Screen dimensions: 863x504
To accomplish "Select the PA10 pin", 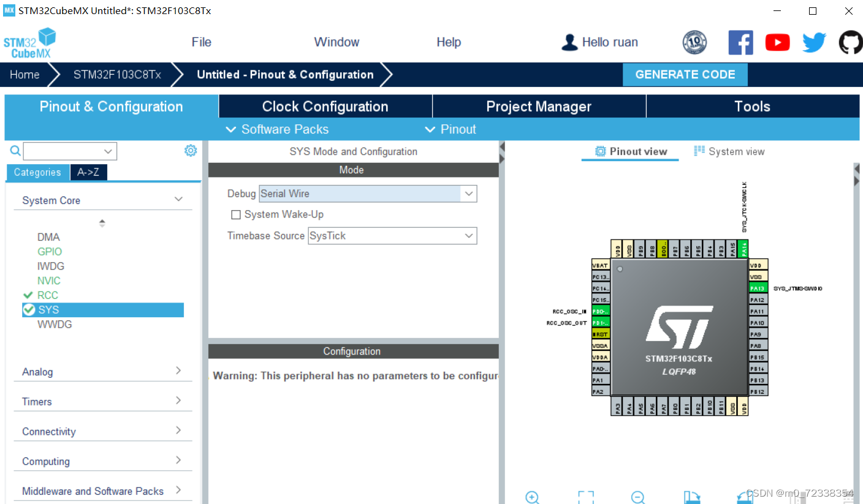I will click(x=758, y=323).
